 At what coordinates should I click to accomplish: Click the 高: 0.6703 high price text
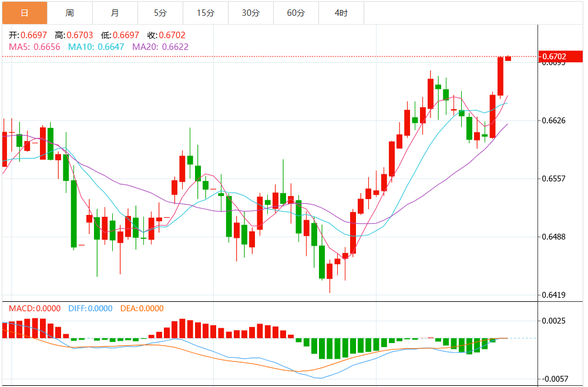(x=73, y=35)
